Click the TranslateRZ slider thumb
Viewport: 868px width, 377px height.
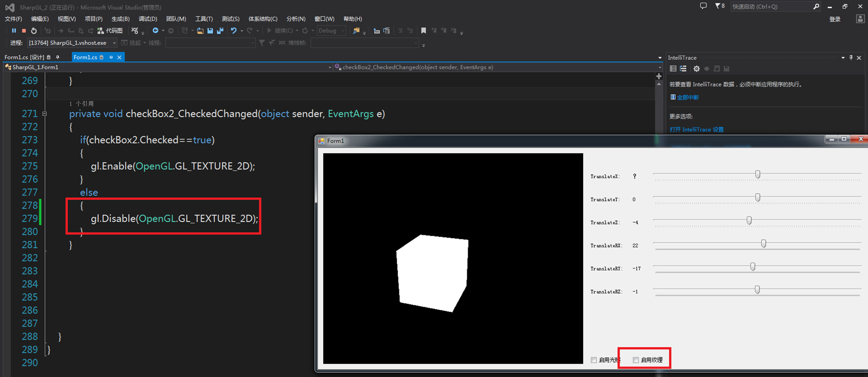point(757,290)
